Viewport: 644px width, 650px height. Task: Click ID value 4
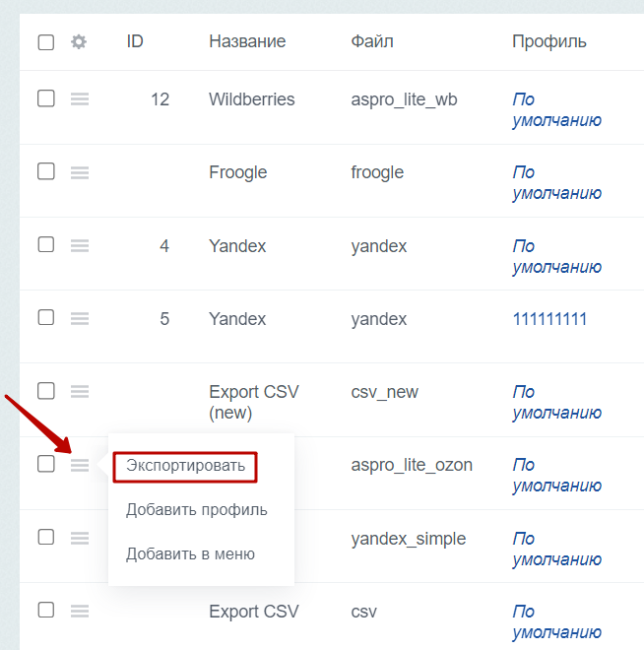(x=164, y=246)
